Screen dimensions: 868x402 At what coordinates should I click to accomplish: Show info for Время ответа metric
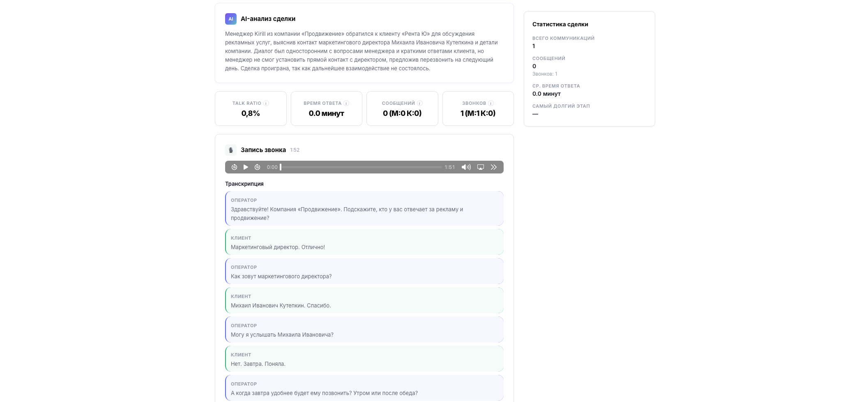346,104
